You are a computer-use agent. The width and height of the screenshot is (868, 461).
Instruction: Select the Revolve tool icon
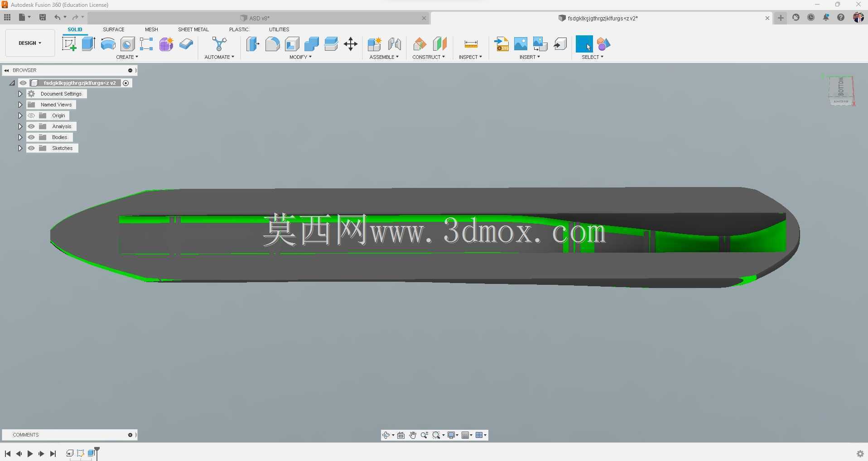(x=108, y=44)
